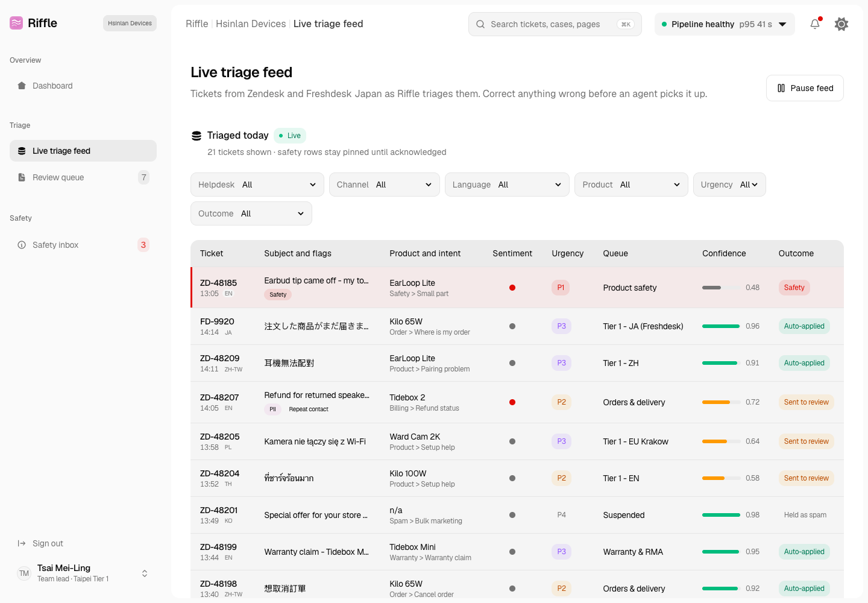This screenshot has width=868, height=603.
Task: Click P1 urgency badge on ZD-48185
Action: tap(561, 288)
